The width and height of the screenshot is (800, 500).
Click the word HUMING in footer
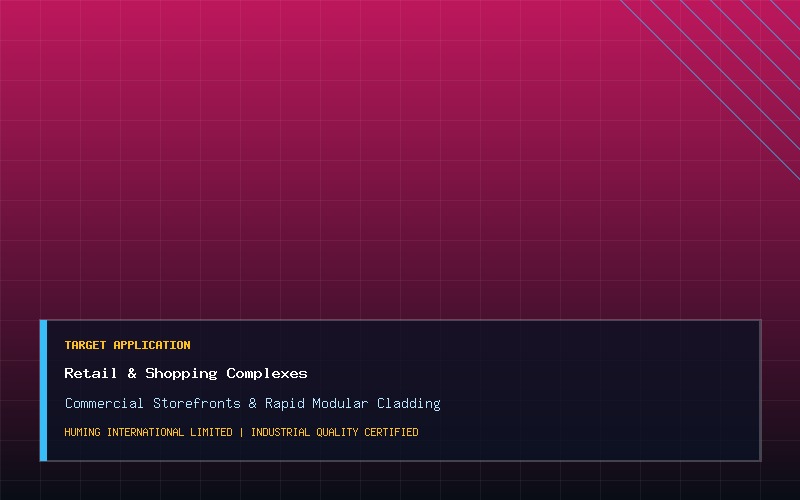point(83,432)
